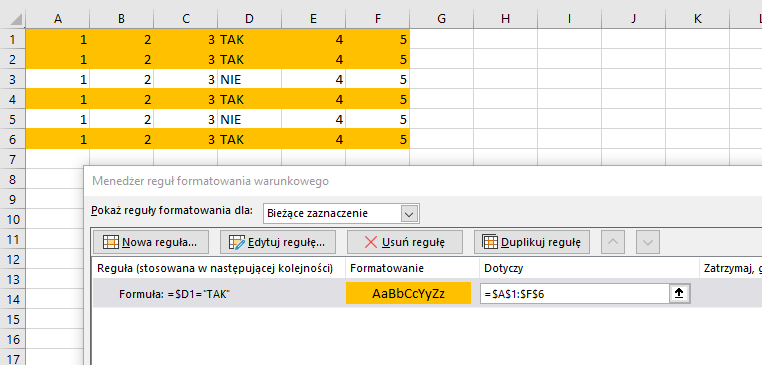Open Bieżące zaznaczenie dropdown
The height and width of the screenshot is (365, 762).
(341, 213)
